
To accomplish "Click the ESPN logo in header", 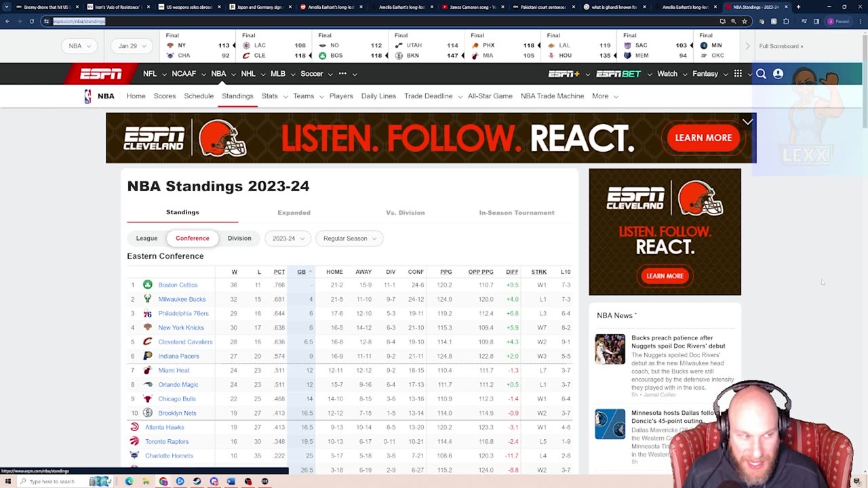I will [101, 74].
